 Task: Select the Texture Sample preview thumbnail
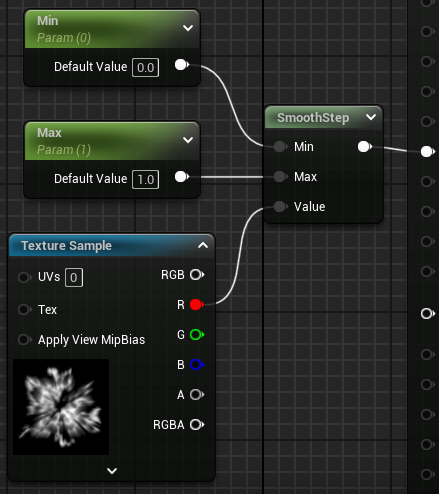pos(61,407)
